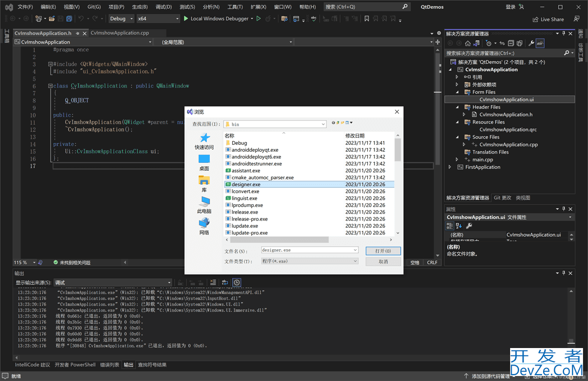Click the Save All icon in toolbar
Image resolution: width=588 pixels, height=381 pixels.
(69, 18)
